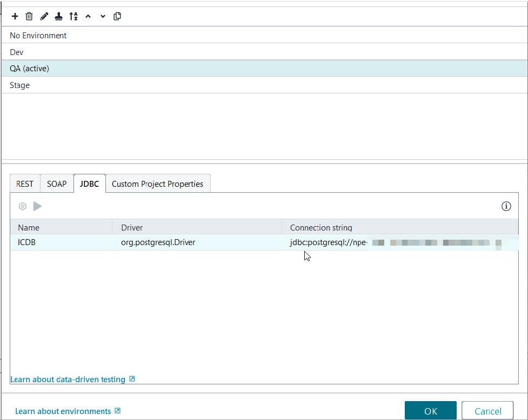Click the JDBC settings gear icon

click(x=23, y=206)
